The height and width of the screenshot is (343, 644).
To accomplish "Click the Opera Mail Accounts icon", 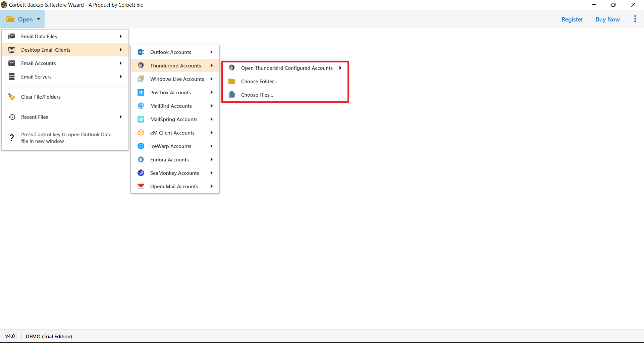I will click(141, 186).
